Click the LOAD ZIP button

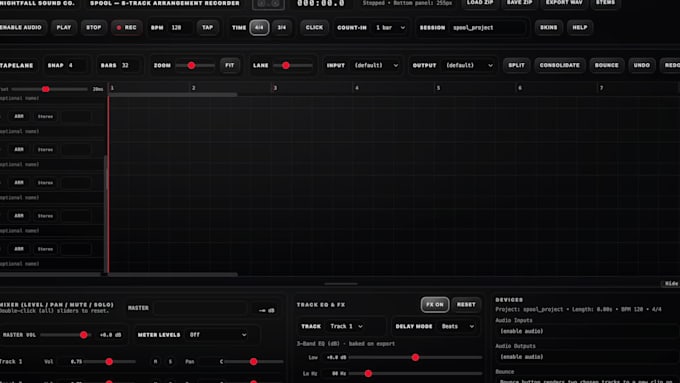click(x=480, y=3)
